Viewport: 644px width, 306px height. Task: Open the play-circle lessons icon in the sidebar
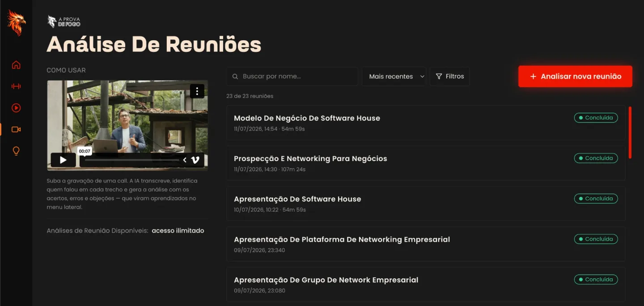tap(16, 108)
